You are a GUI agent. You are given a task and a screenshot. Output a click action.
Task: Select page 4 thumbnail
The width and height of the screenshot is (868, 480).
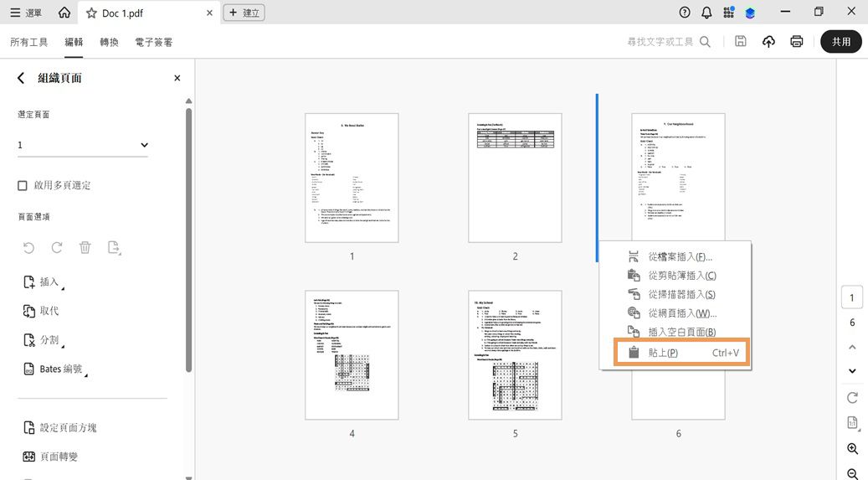point(352,354)
